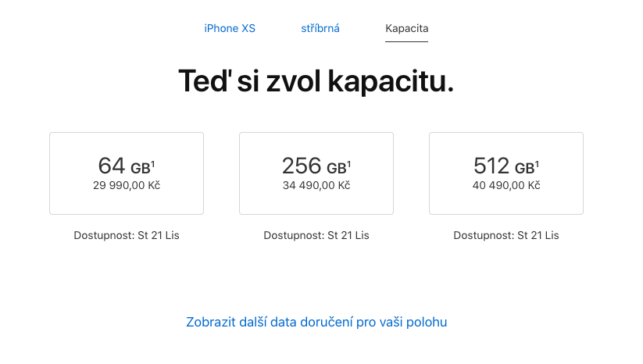Open link Zobrazit další data doručení
This screenshot has height=364, width=643.
pyautogui.click(x=316, y=322)
